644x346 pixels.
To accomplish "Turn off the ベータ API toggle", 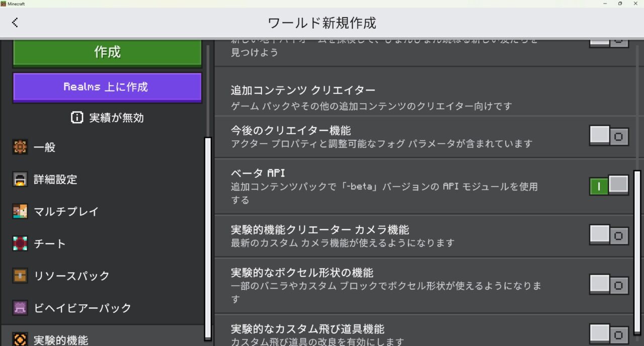I will 609,186.
